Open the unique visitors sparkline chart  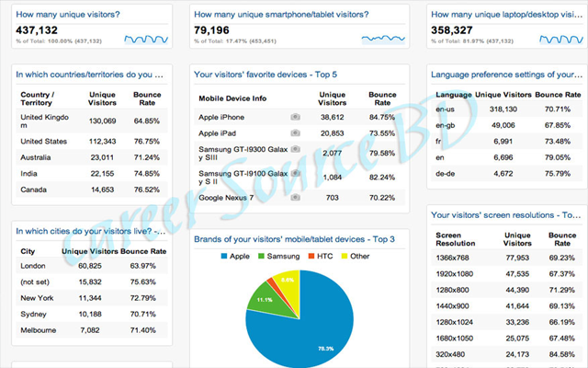click(146, 39)
